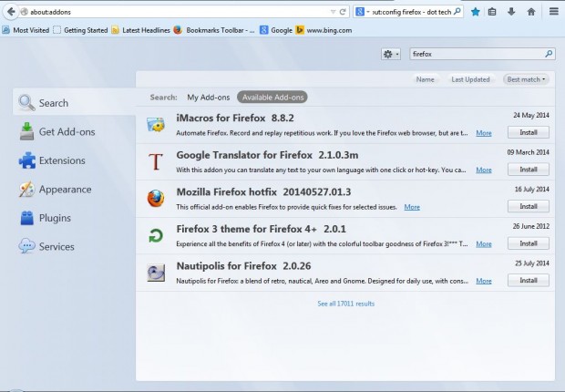Sort results by Name
565x392 pixels.
[426, 79]
